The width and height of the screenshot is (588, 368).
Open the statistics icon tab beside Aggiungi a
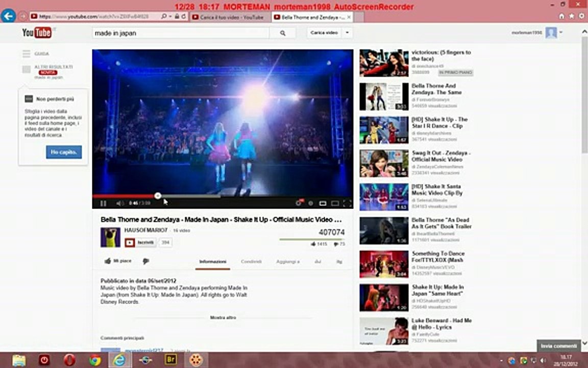point(318,262)
